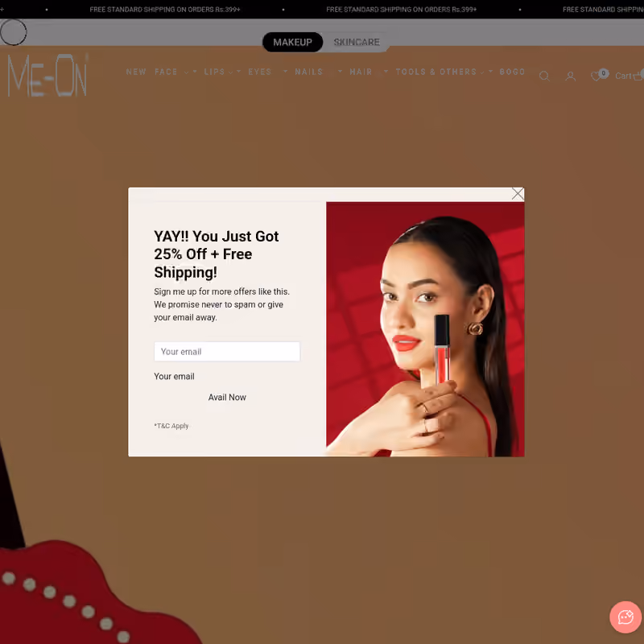Click the lipstick model image in popup
The image size is (644, 644).
[x=425, y=329]
